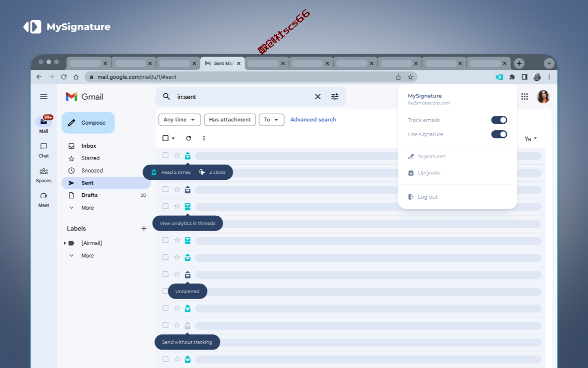This screenshot has height=368, width=588.
Task: Open the Drafts folder
Action: tap(90, 195)
